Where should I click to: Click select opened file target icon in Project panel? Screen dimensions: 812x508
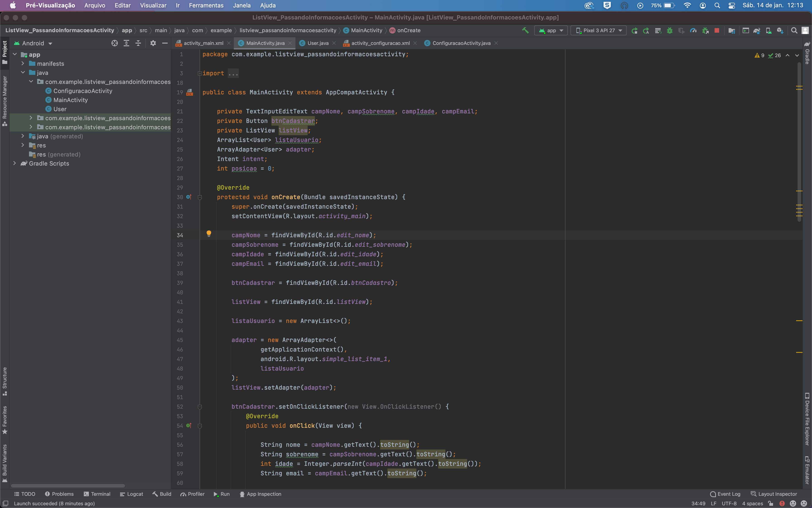click(x=114, y=43)
